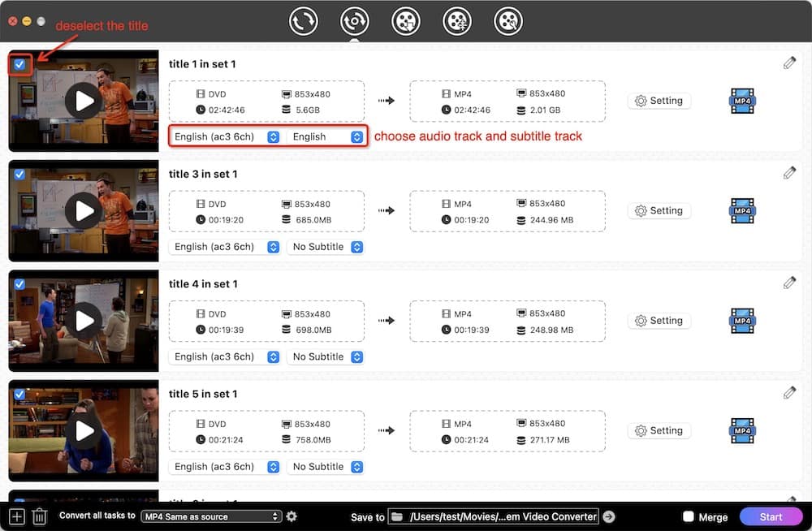Viewport: 812px width, 531px height.
Task: Uncheck the title 1 checkbox
Action: tap(19, 64)
